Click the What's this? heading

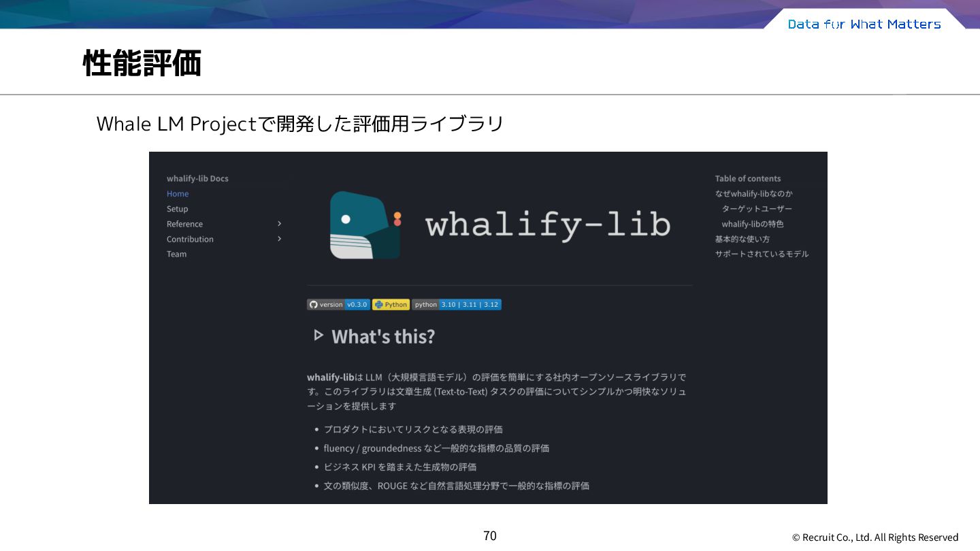pyautogui.click(x=383, y=337)
